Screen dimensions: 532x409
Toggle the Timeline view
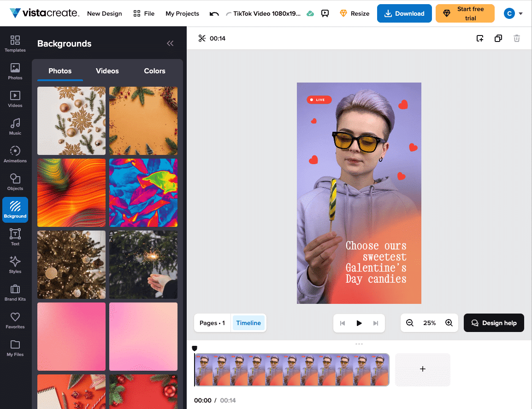click(x=248, y=323)
